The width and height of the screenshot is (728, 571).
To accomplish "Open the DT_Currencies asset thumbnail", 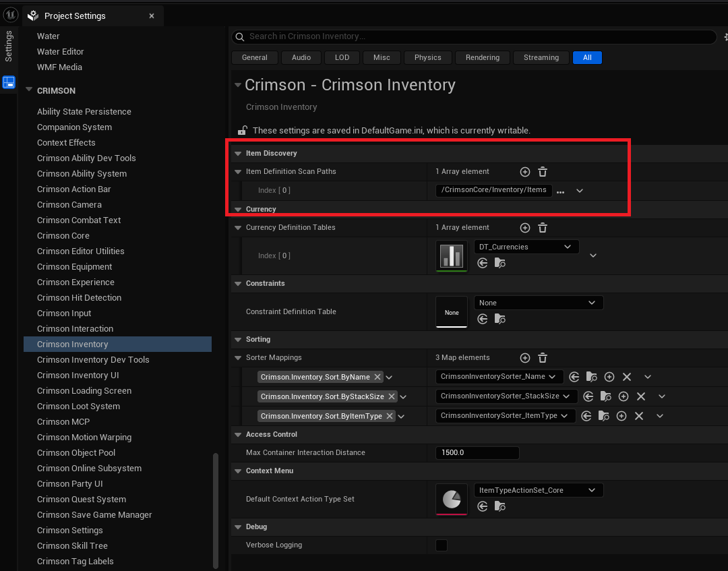I will tap(452, 256).
